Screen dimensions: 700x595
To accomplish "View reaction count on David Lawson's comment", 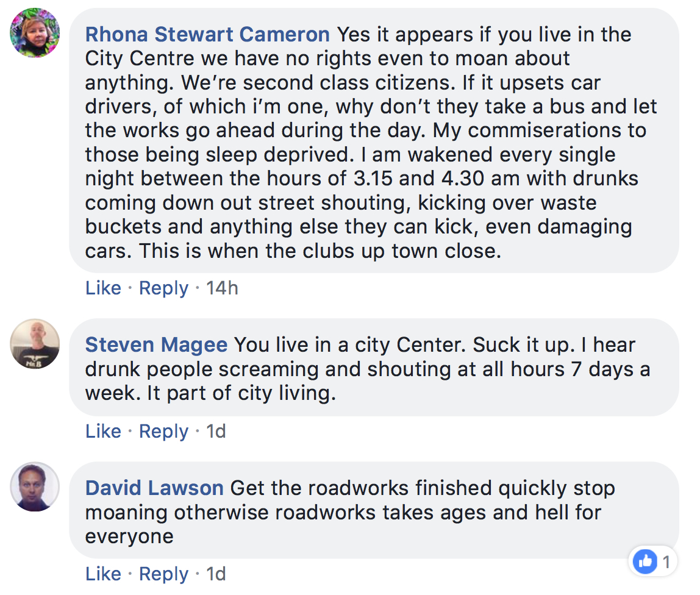I will 666,561.
